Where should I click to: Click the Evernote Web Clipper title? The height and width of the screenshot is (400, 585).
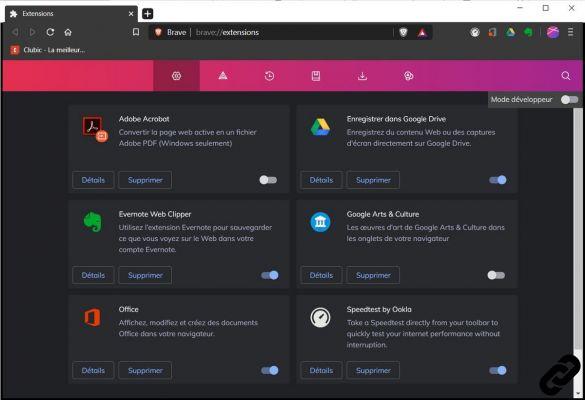[155, 214]
